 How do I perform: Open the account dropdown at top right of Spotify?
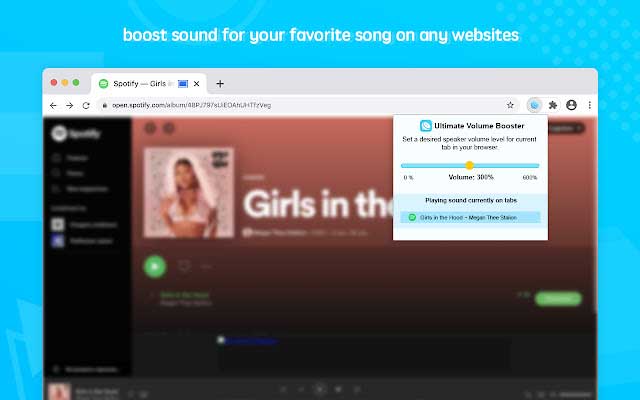tap(566, 129)
